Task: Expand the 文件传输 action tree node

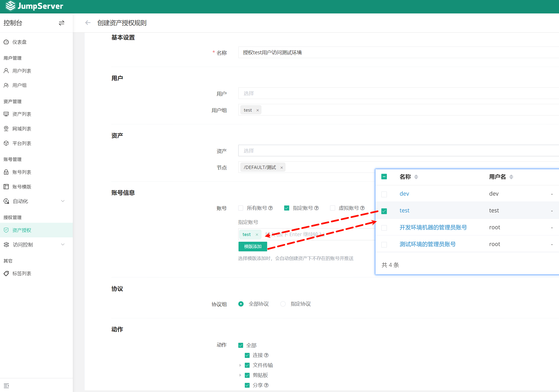Action: tap(240, 365)
